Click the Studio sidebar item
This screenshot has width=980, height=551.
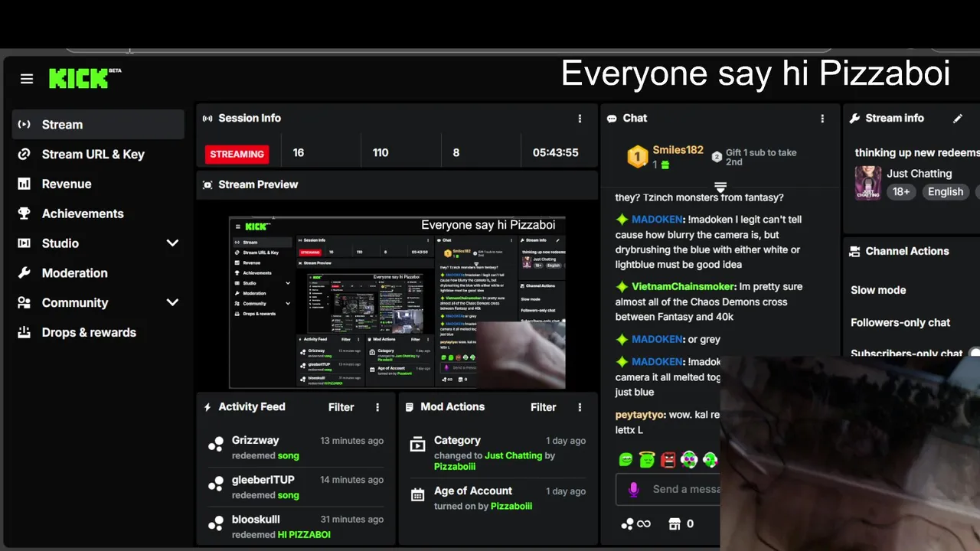coord(98,243)
